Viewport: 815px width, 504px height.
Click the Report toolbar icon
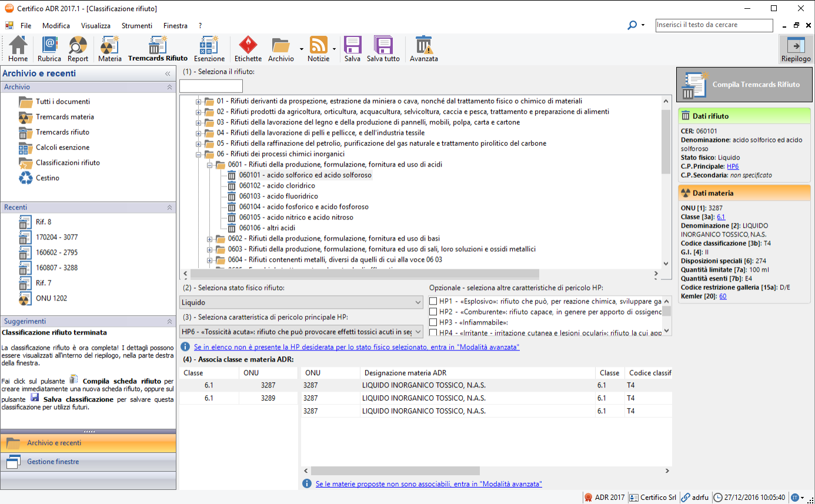(78, 49)
